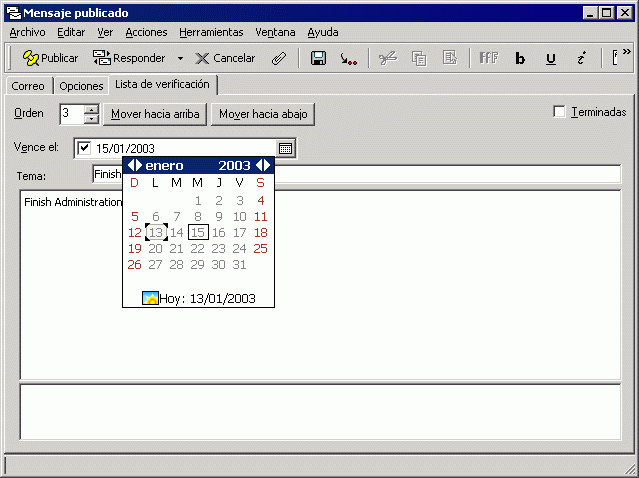Open the Responder dropdown arrow

point(180,59)
